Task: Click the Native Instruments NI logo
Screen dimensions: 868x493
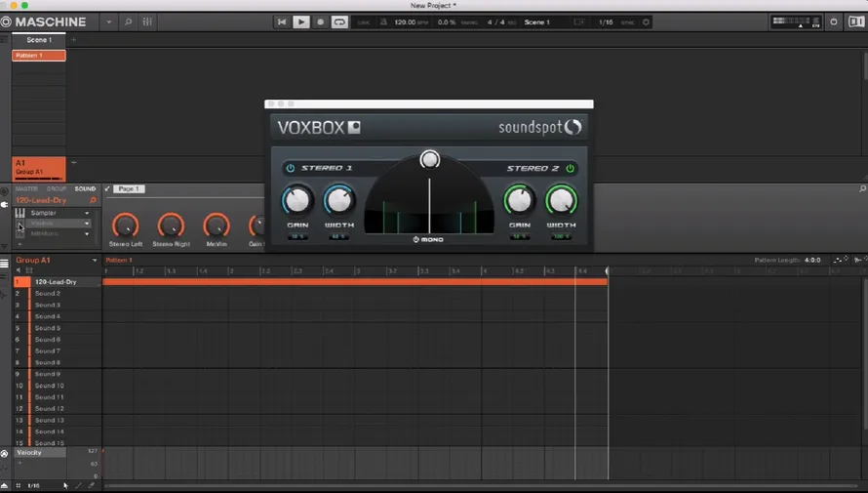Action: tap(856, 22)
